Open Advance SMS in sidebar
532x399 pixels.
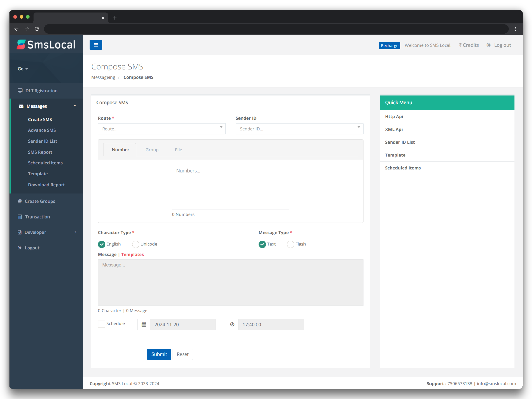pos(42,130)
